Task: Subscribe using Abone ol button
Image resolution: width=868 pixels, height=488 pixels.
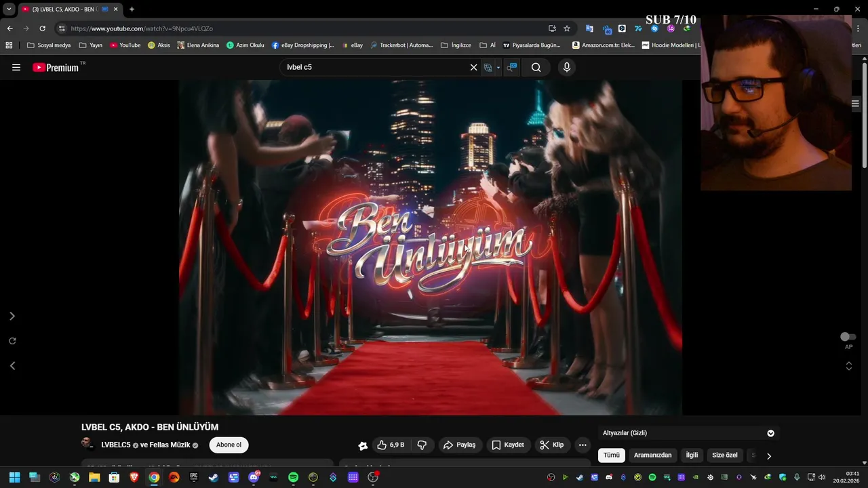Action: click(x=229, y=445)
